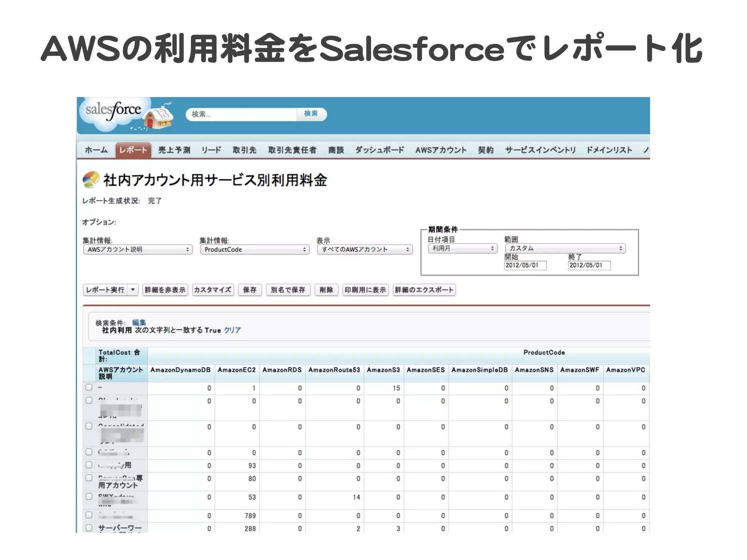Check the first row '-' checkbox
747x560 pixels.
pos(89,387)
